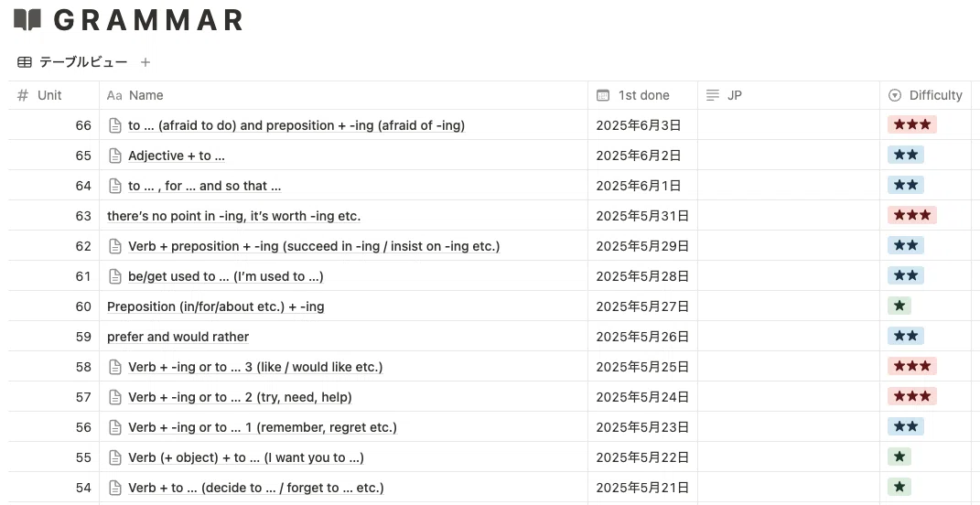
Task: Open the Name column header menu
Action: click(x=343, y=96)
